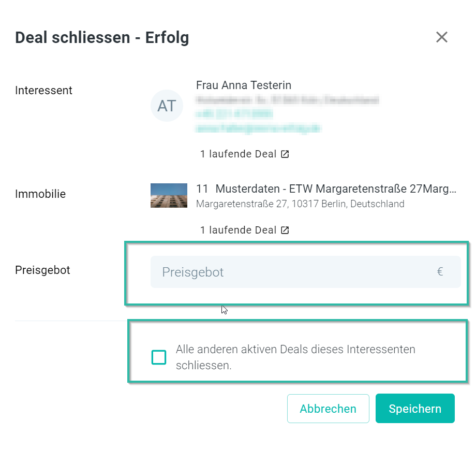This screenshot has width=476, height=449.
Task: Click the address Margaretenstraße 27, 10317 Berlin
Action: 300,204
